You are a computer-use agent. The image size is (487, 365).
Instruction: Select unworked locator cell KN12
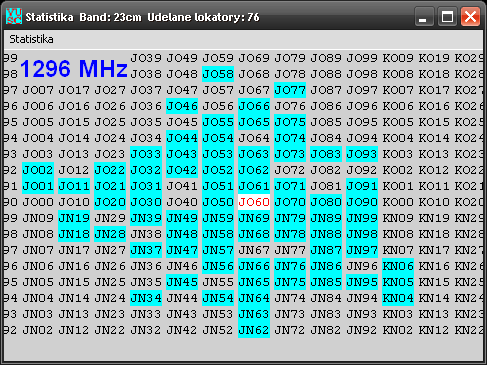pos(434,330)
